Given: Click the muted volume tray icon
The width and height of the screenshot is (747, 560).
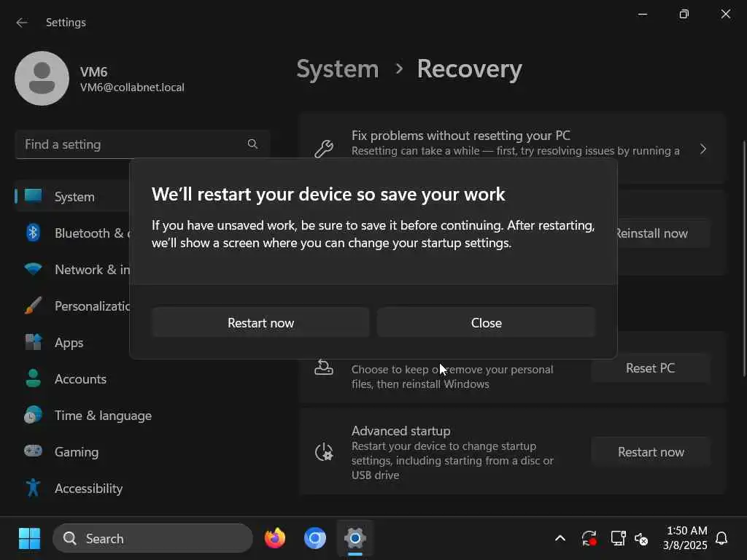Looking at the screenshot, I should coord(641,539).
